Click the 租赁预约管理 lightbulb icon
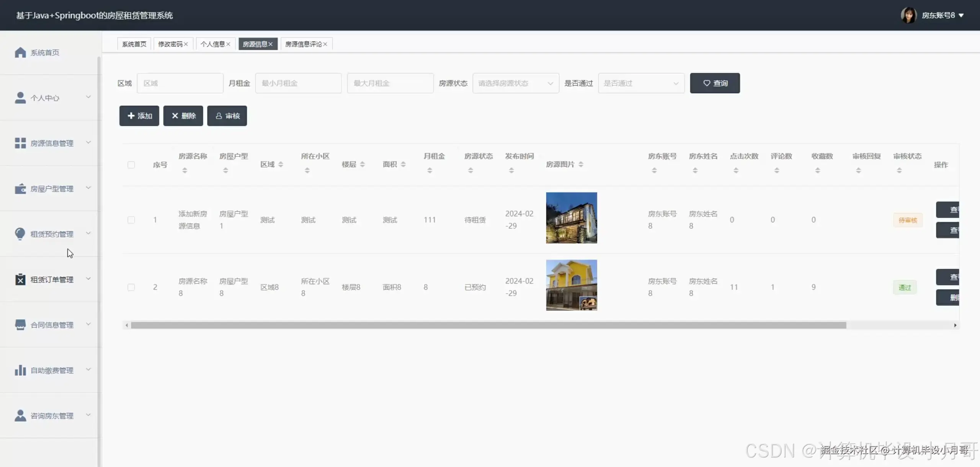 (x=20, y=234)
